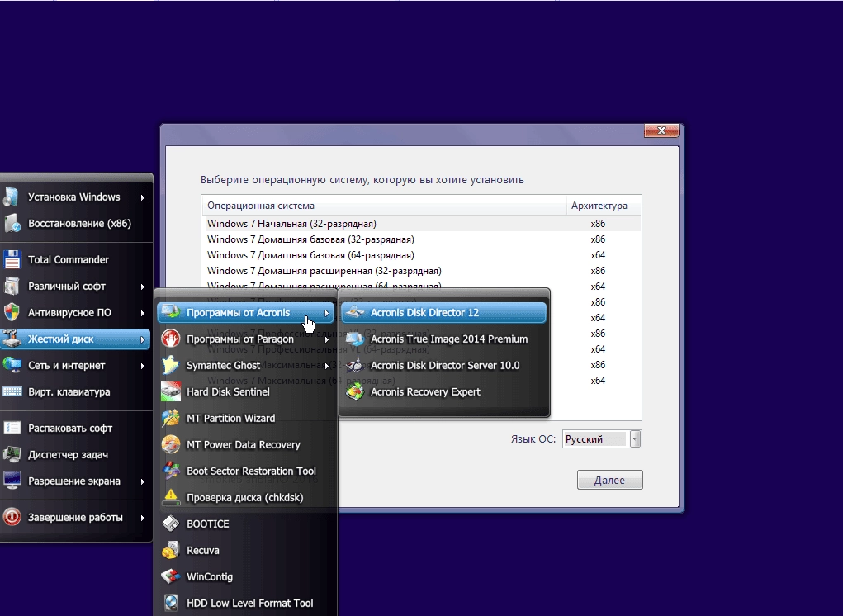
Task: Click the MT Power Data Recovery icon
Action: pos(170,444)
